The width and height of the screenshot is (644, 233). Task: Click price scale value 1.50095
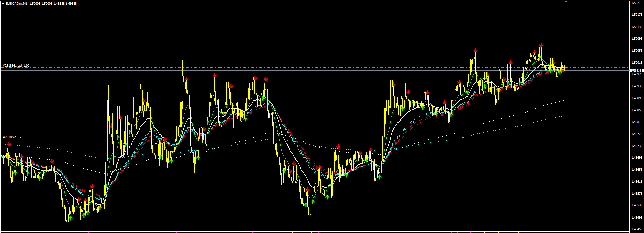637,39
